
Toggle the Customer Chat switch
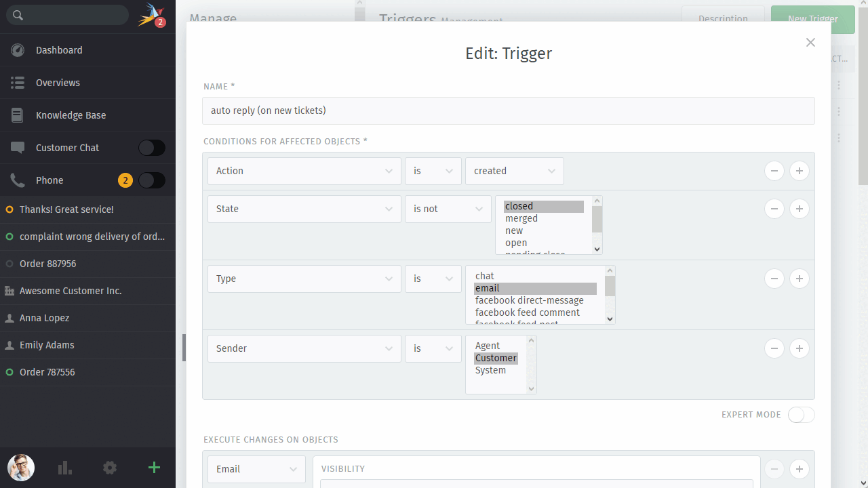click(151, 147)
